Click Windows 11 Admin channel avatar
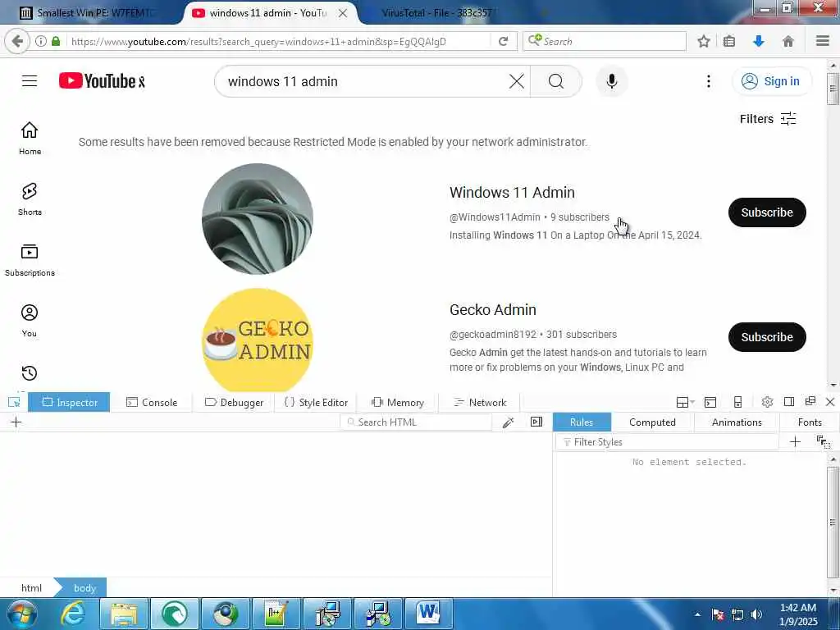This screenshot has height=630, width=840. 257,218
